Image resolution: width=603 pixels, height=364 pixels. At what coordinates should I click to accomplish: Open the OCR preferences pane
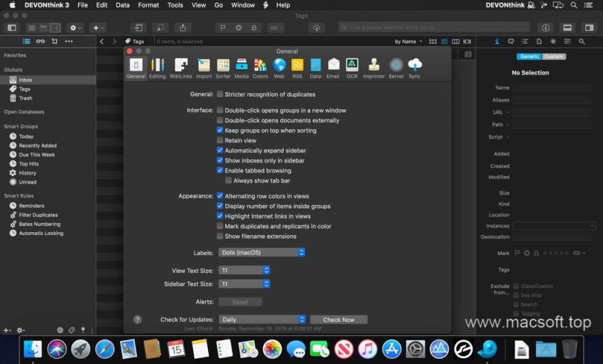[352, 68]
